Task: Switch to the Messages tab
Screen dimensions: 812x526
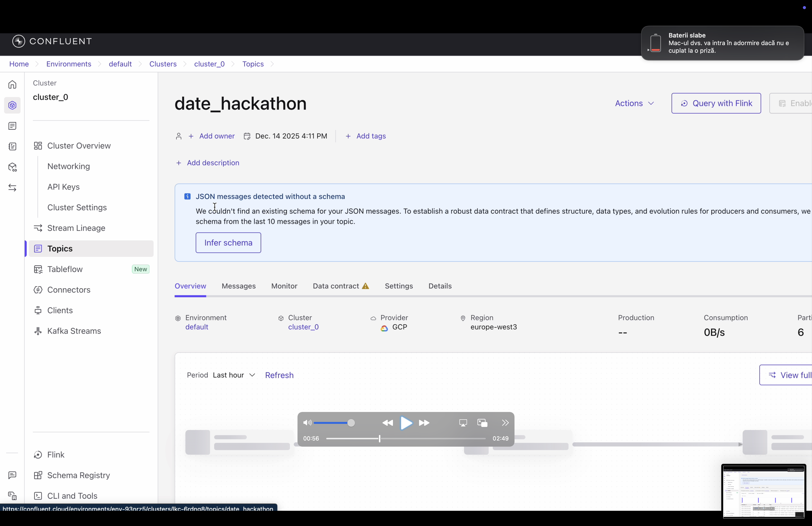Action: pos(238,286)
